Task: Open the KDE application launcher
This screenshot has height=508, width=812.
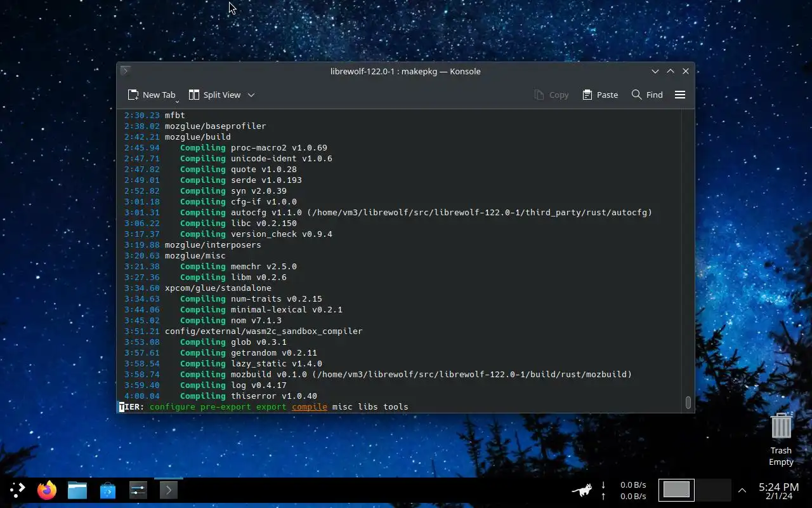Action: [x=17, y=490]
